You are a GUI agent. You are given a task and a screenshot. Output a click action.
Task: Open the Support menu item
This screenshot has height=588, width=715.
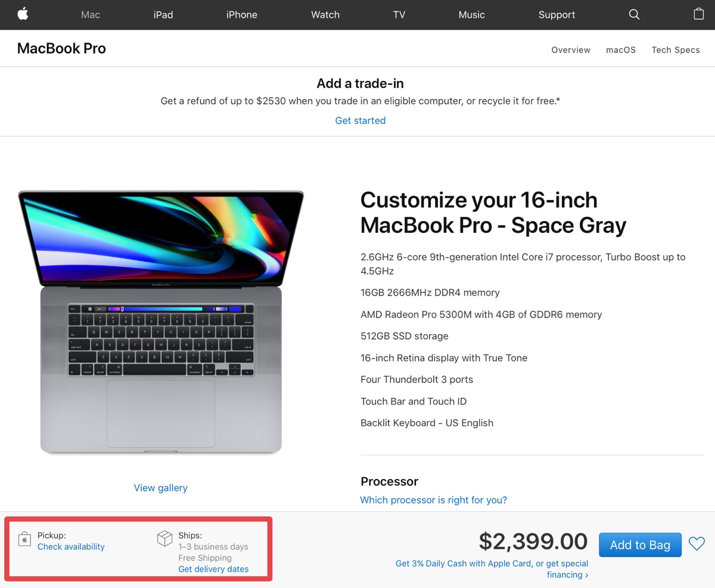[x=557, y=14]
